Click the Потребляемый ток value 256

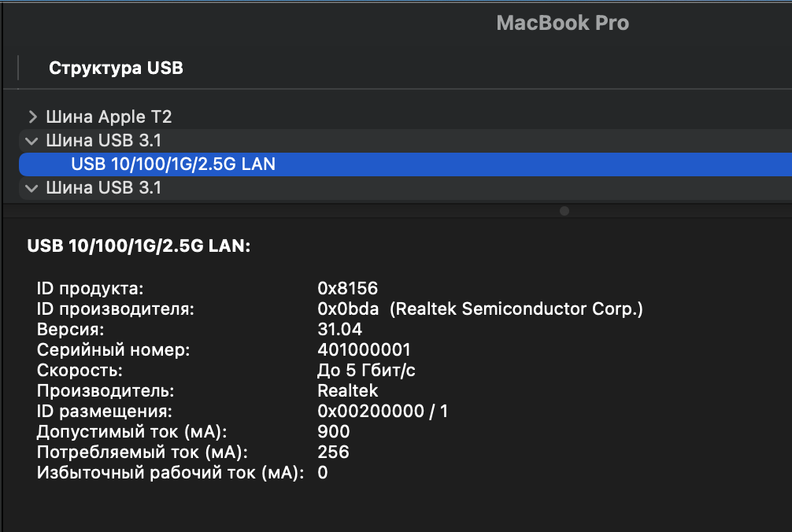[x=333, y=452]
